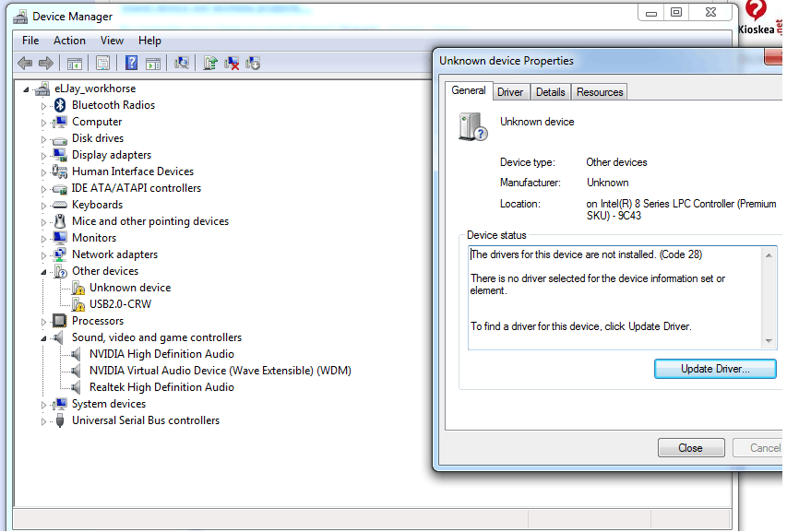Image resolution: width=787 pixels, height=532 pixels.
Task: Click the Disk drives icon in tree
Action: click(x=60, y=139)
